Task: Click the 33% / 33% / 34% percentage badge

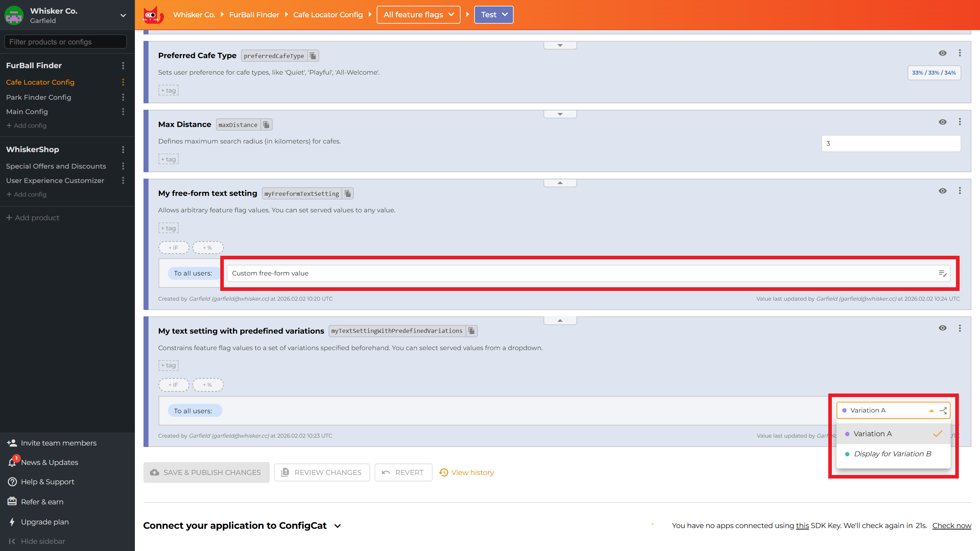Action: coord(934,73)
